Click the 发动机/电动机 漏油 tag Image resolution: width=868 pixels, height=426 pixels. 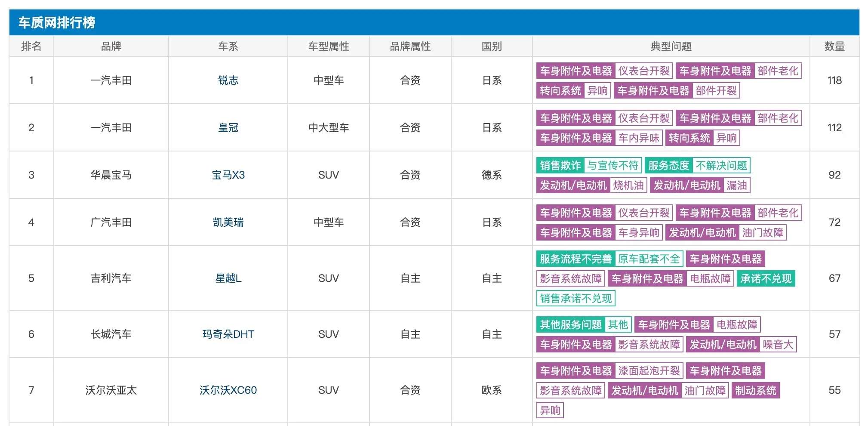tap(700, 185)
